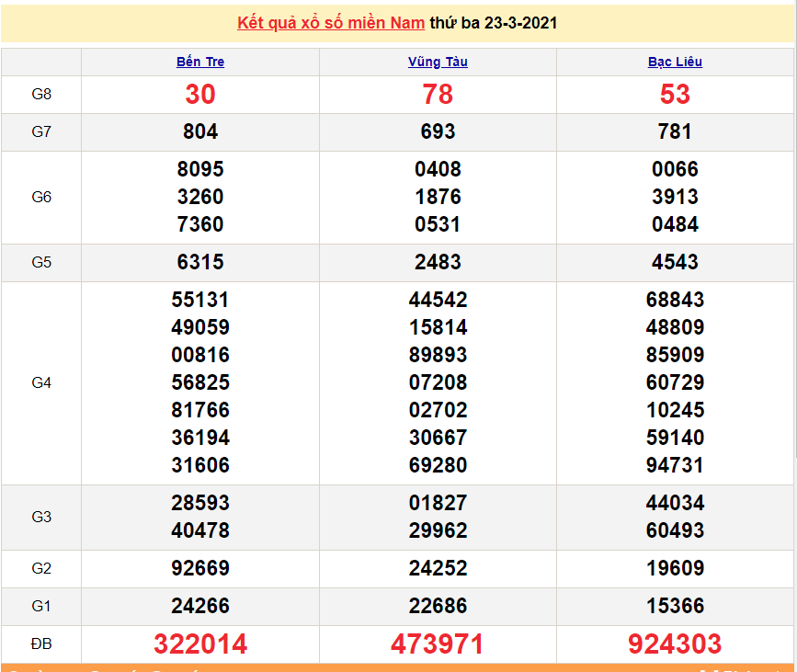This screenshot has height=672, width=797.
Task: Click Bến Tre G1 number 24266
Action: pos(200,607)
